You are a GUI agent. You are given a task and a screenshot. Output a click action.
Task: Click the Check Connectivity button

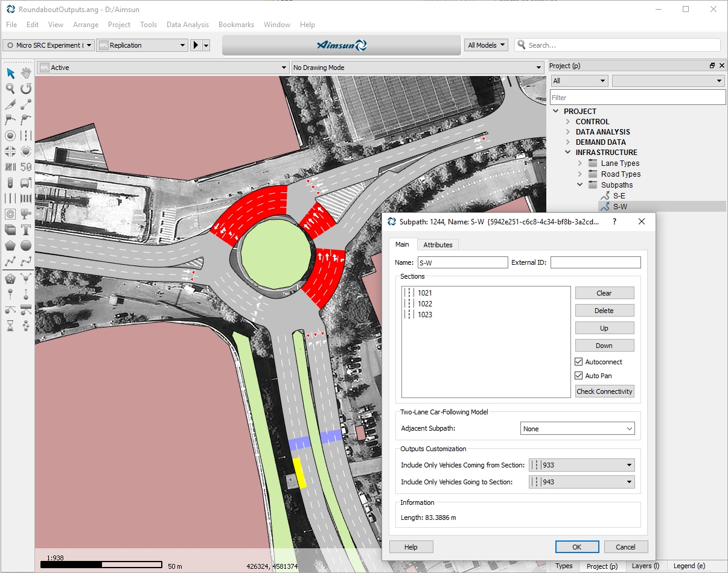[x=604, y=391]
